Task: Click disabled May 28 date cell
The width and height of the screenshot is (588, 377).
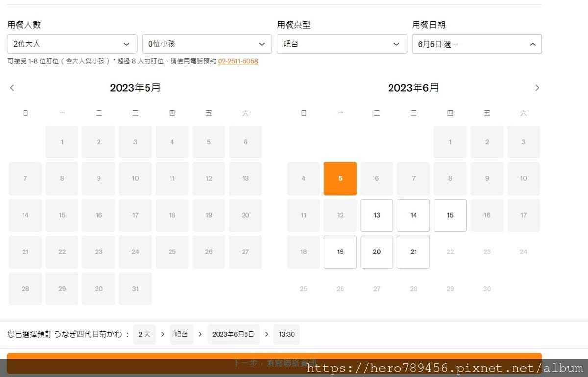Action: pyautogui.click(x=25, y=289)
